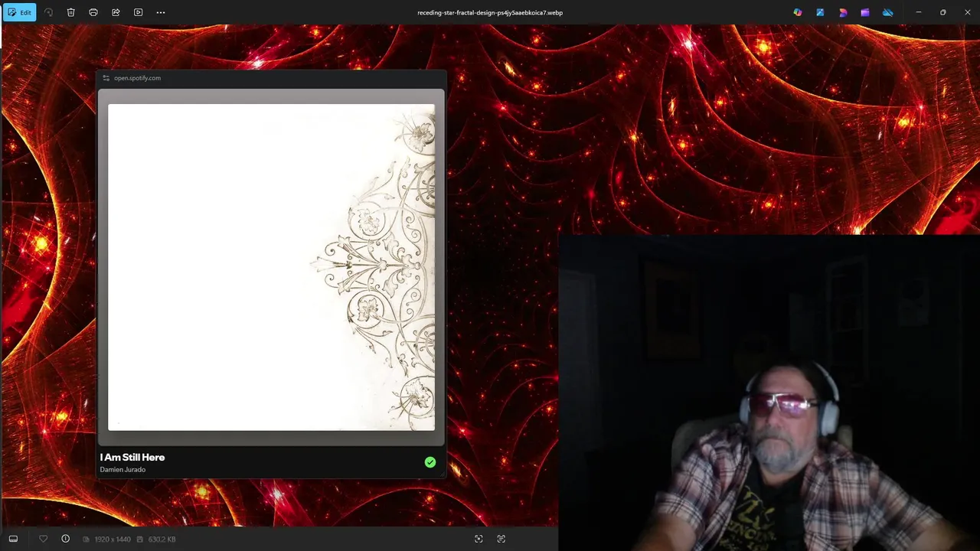The width and height of the screenshot is (980, 551).
Task: Click the white album cover artwork
Action: 271,267
